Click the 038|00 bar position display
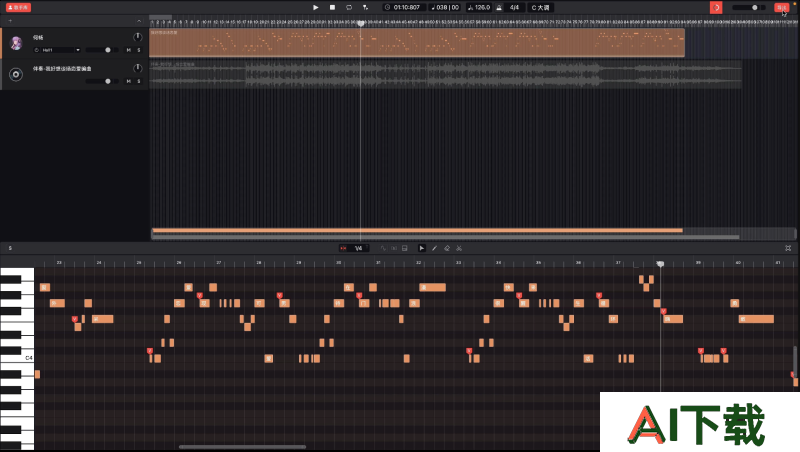800x452 pixels. (x=445, y=8)
